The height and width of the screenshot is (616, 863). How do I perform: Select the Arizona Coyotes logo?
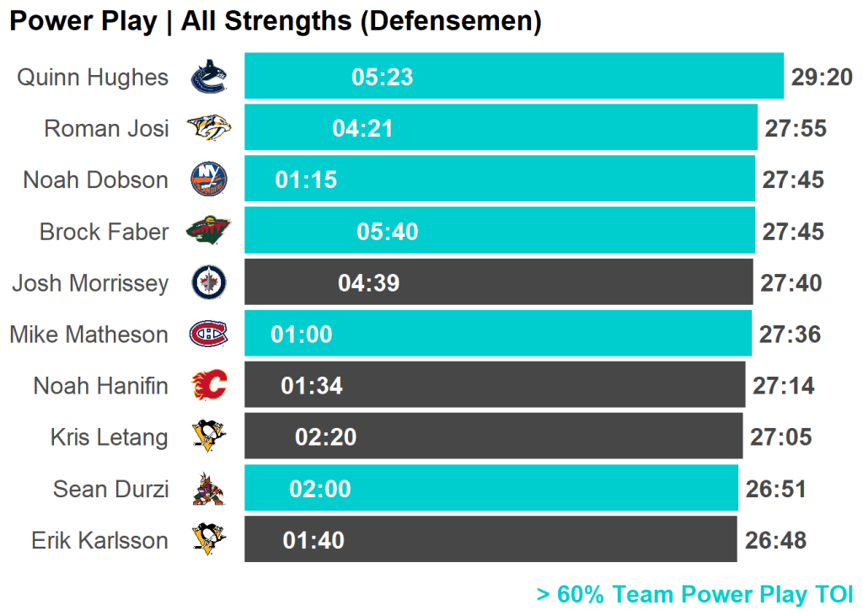(208, 489)
